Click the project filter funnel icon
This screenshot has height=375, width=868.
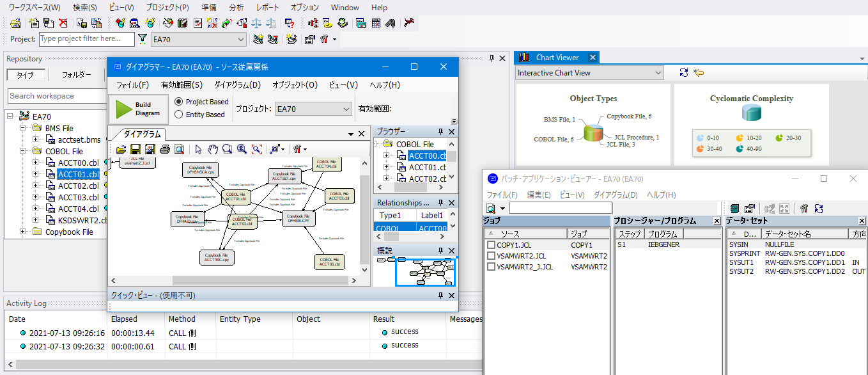[x=143, y=39]
